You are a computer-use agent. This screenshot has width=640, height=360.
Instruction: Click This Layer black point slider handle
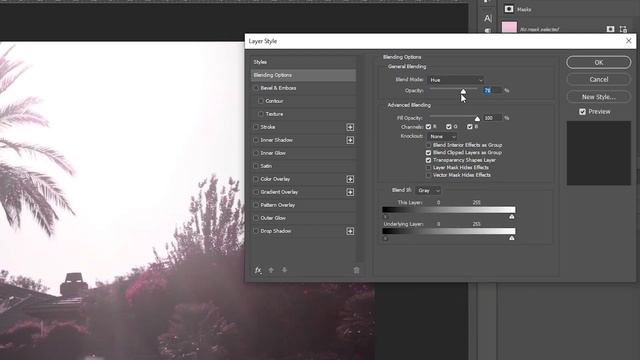(x=385, y=217)
